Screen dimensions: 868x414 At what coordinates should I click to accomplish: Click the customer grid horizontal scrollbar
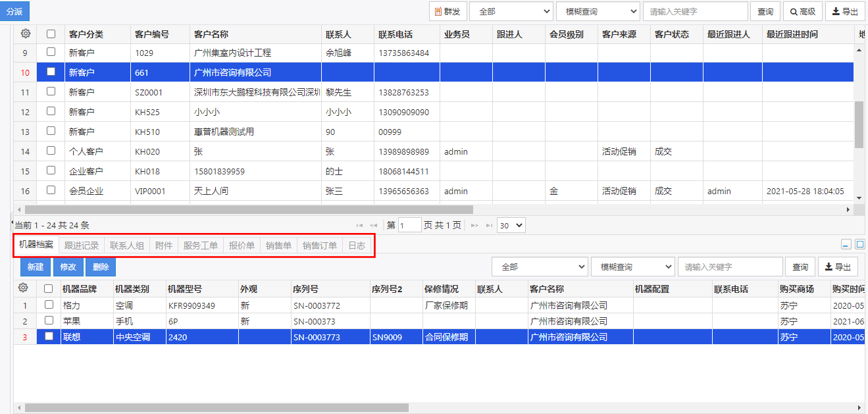pos(249,209)
